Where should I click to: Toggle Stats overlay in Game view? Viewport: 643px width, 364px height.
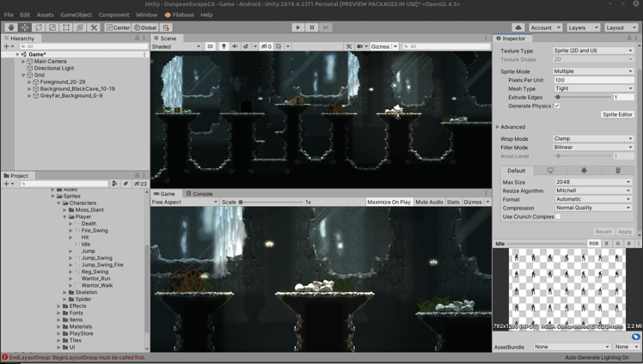point(453,202)
